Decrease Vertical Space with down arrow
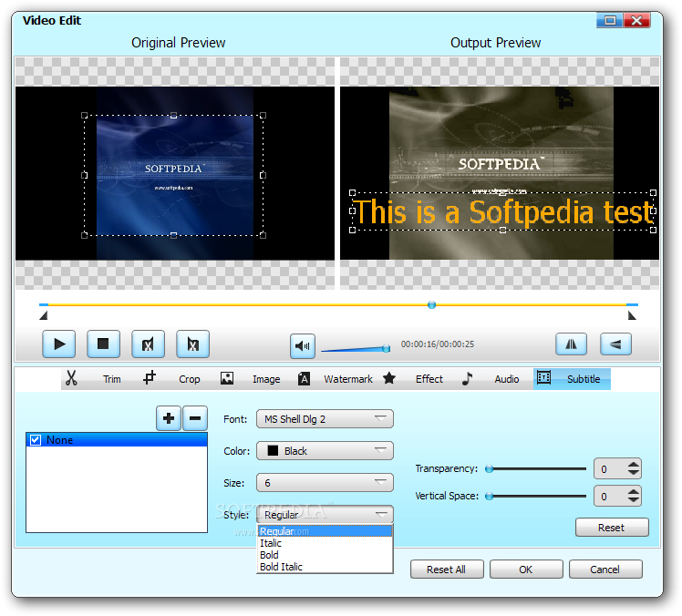Viewport: 682px width, 616px height. (634, 500)
